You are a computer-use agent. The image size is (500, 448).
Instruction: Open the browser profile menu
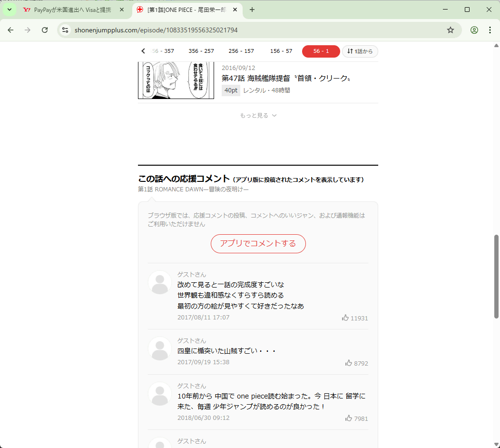[474, 30]
